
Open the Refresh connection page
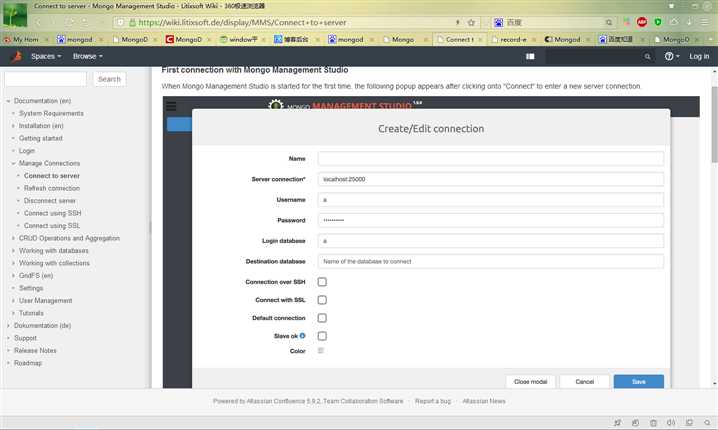pyautogui.click(x=52, y=188)
